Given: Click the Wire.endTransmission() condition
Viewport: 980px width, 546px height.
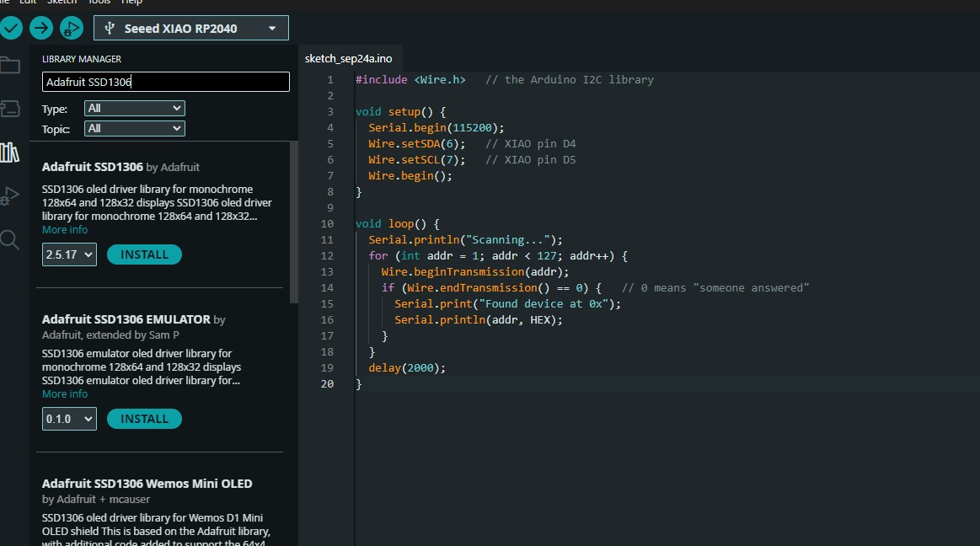Looking at the screenshot, I should tap(491, 288).
